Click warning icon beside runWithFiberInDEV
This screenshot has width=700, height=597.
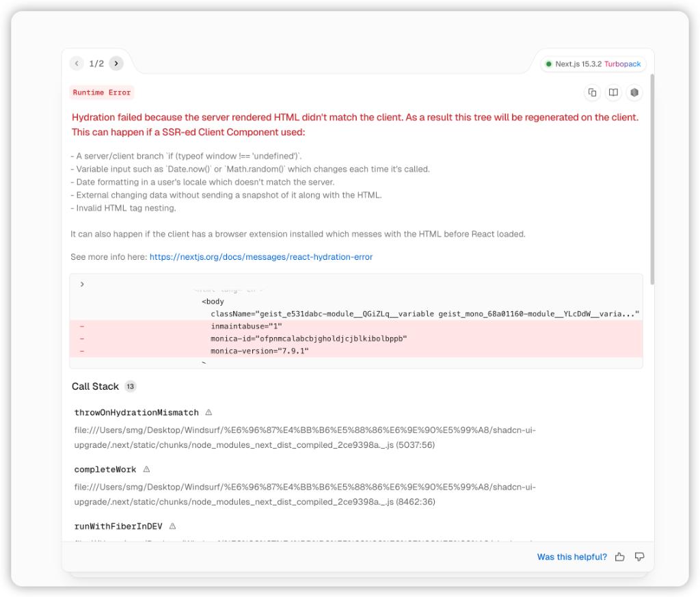coord(172,527)
